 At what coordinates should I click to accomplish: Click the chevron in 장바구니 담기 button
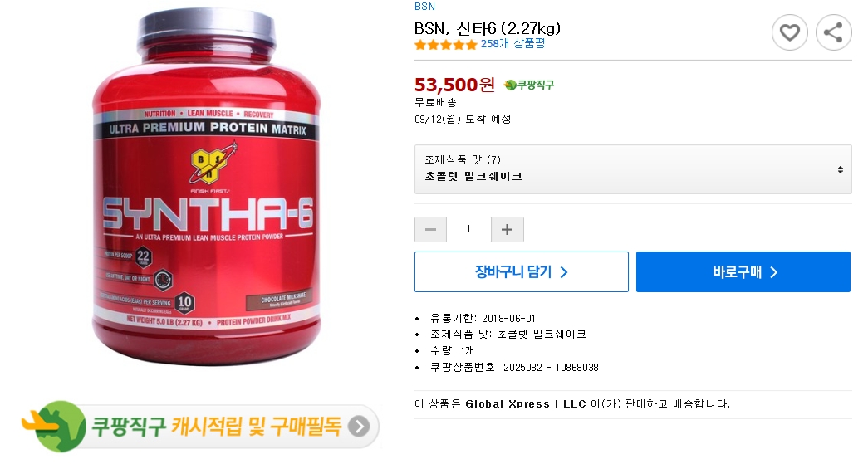click(x=563, y=272)
